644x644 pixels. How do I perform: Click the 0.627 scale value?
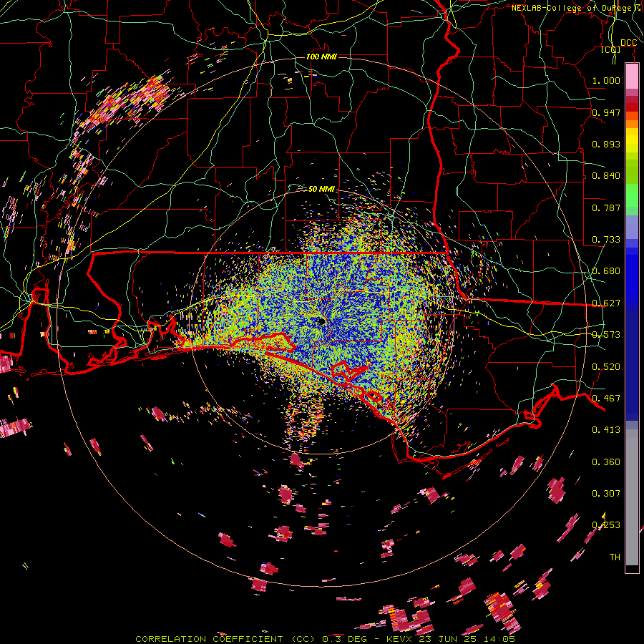(x=606, y=303)
